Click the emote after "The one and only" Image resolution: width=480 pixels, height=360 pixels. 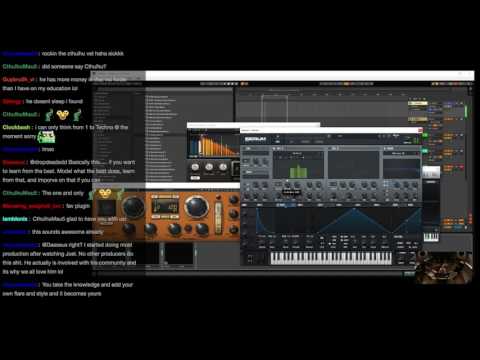coord(105,194)
